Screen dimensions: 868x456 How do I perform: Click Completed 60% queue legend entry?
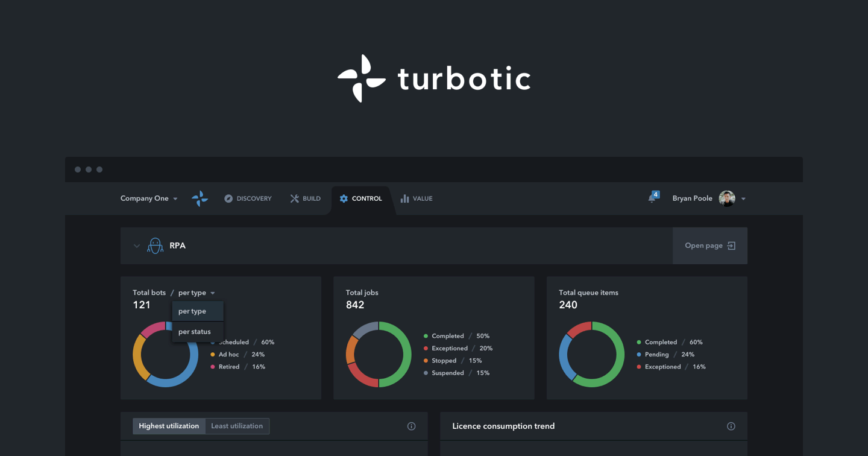[670, 342]
